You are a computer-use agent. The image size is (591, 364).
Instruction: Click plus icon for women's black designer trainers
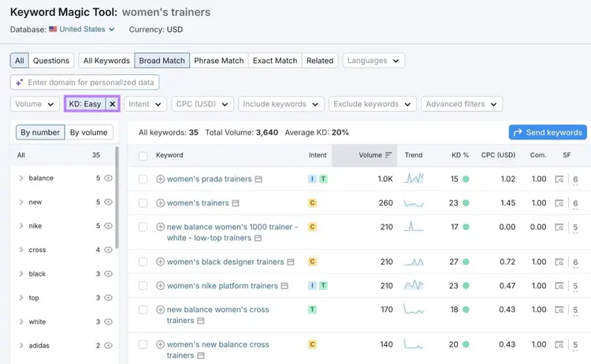tap(160, 262)
